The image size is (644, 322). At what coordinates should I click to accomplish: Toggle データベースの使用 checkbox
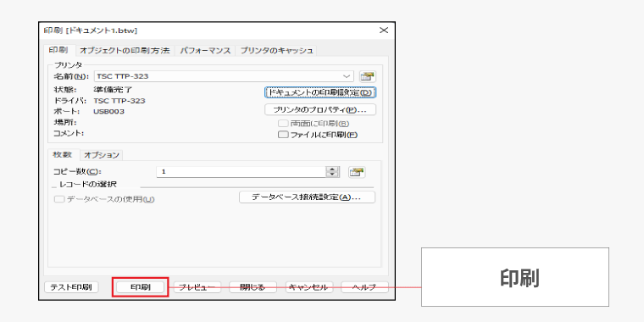(x=59, y=199)
